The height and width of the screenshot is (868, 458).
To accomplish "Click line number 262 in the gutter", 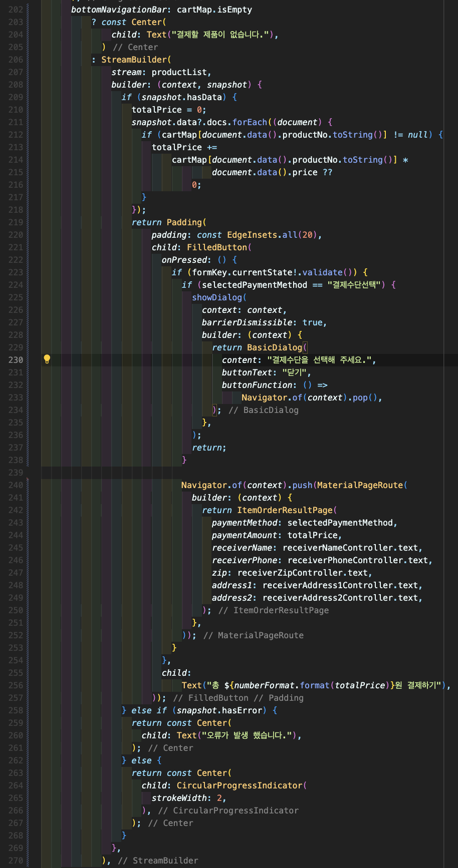I will tap(16, 760).
